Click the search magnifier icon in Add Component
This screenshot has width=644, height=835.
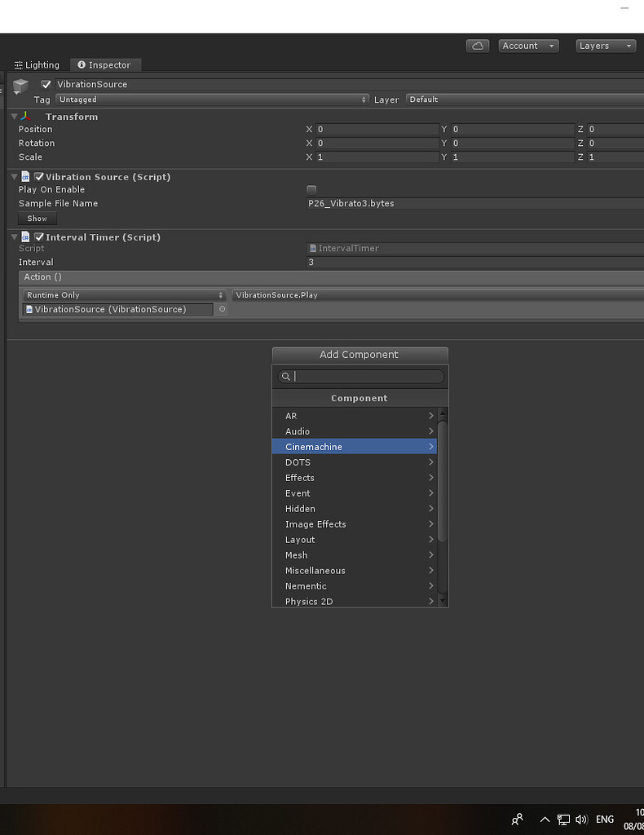click(286, 377)
